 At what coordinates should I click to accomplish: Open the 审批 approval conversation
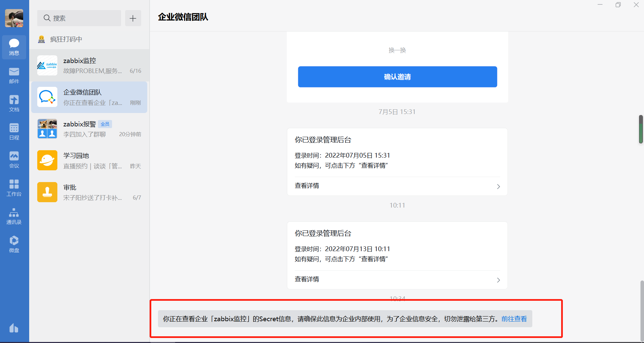tap(89, 192)
